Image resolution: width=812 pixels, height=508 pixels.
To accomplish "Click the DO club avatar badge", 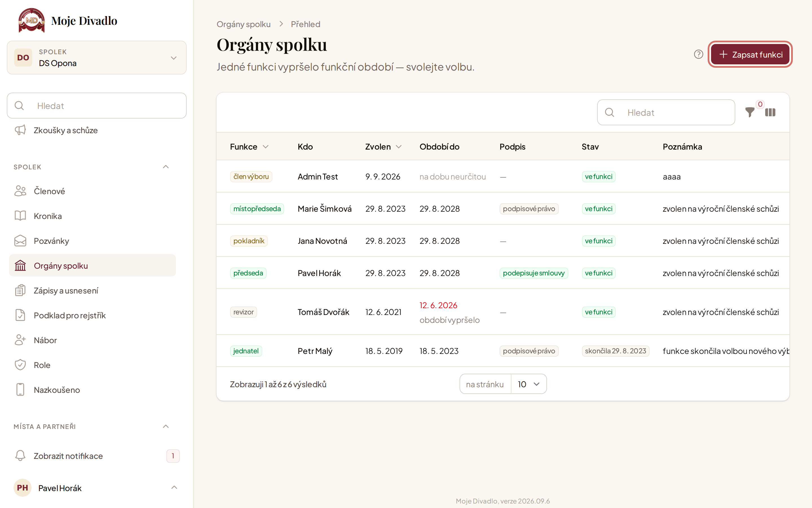I will (23, 58).
